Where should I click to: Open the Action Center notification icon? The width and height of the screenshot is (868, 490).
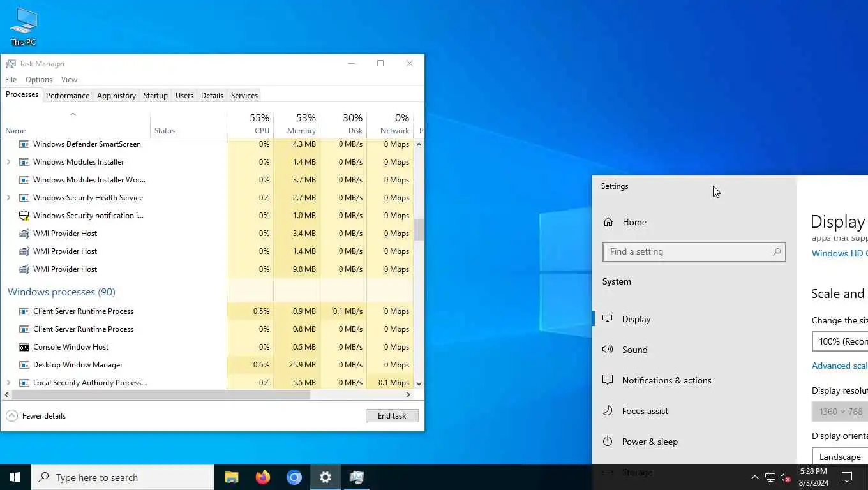(x=847, y=477)
